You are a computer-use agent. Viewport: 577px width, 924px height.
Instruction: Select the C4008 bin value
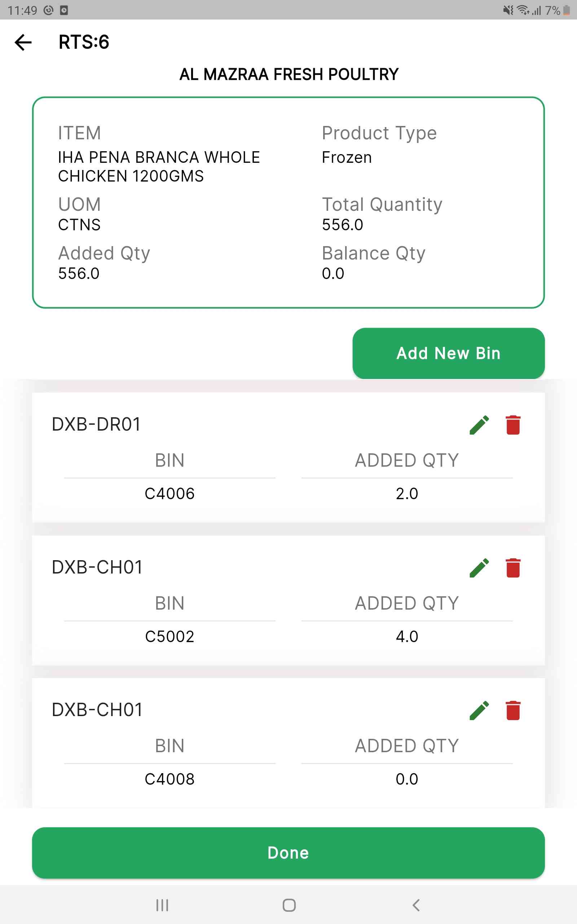[170, 779]
